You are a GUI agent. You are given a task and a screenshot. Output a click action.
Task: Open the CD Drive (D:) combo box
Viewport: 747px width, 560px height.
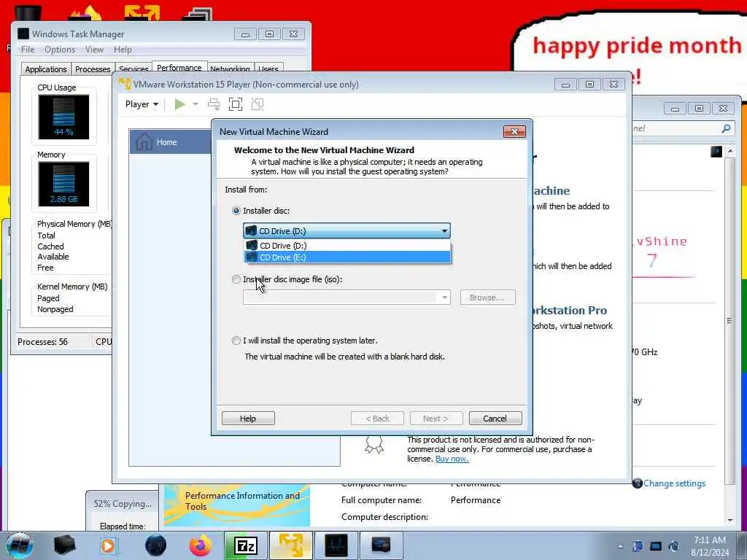pos(347,231)
